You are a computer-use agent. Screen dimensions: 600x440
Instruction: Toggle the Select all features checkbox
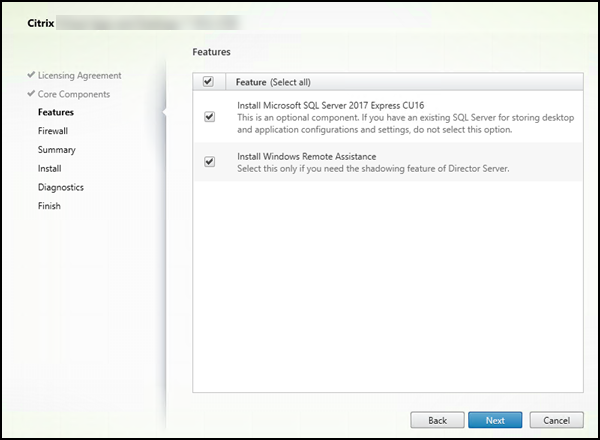(x=208, y=82)
